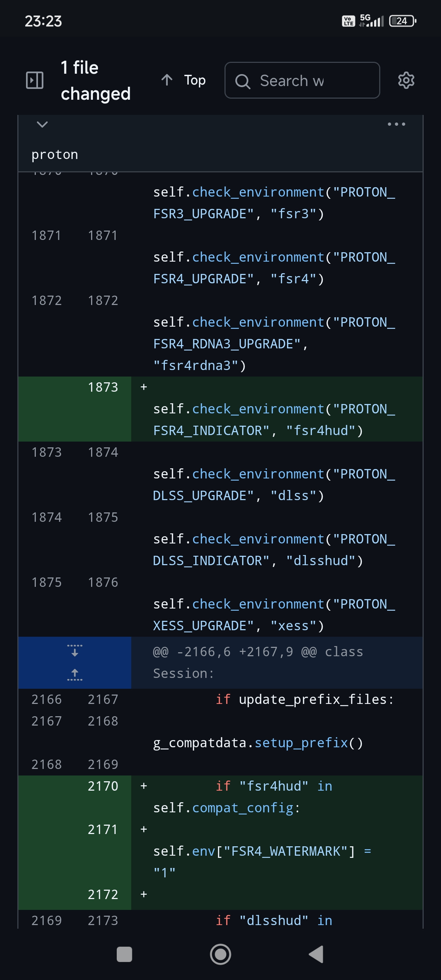441x980 pixels.
Task: Click added line number 2170
Action: [103, 786]
